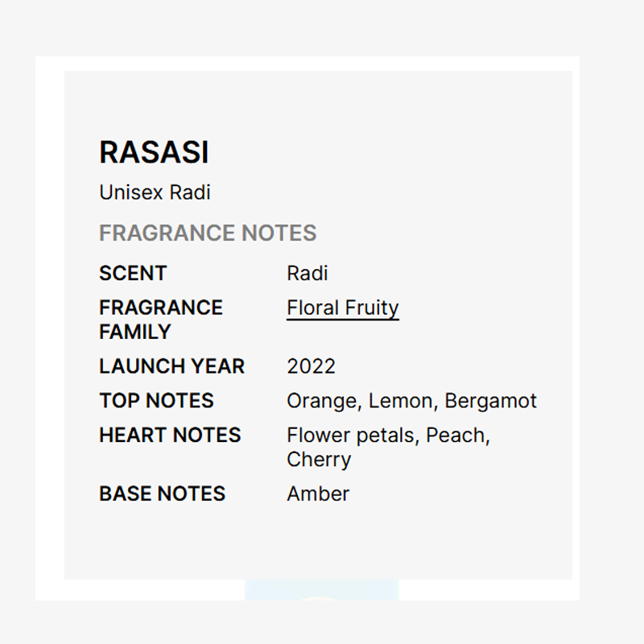This screenshot has height=644, width=644.
Task: Select the Radi scent value
Action: click(308, 274)
